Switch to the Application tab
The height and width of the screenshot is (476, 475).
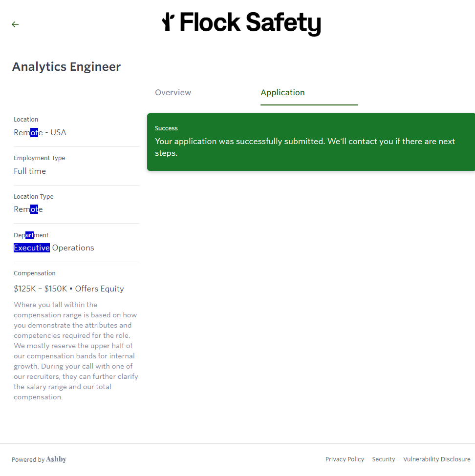pos(282,93)
